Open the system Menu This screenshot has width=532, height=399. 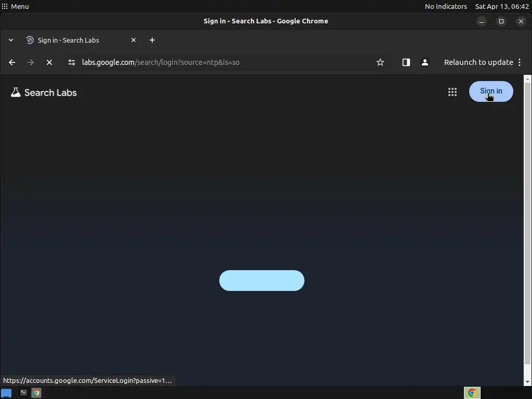(x=15, y=6)
